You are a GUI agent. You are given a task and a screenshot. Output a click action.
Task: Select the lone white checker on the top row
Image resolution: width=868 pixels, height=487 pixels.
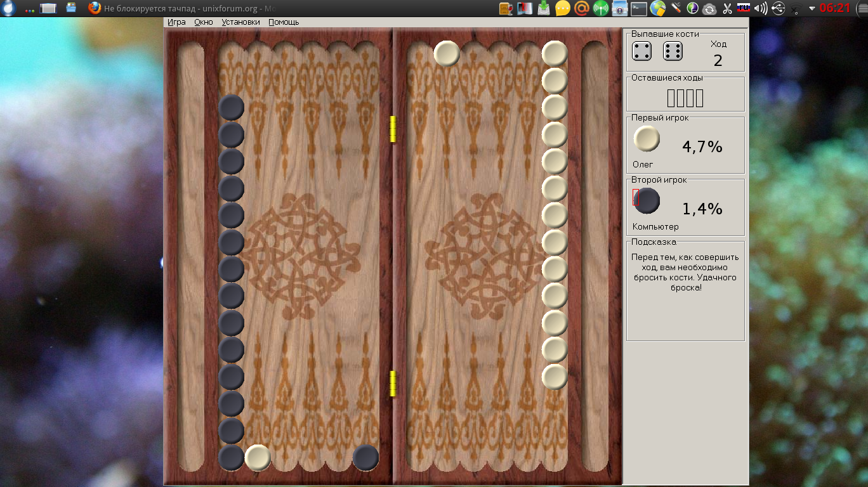pos(447,54)
